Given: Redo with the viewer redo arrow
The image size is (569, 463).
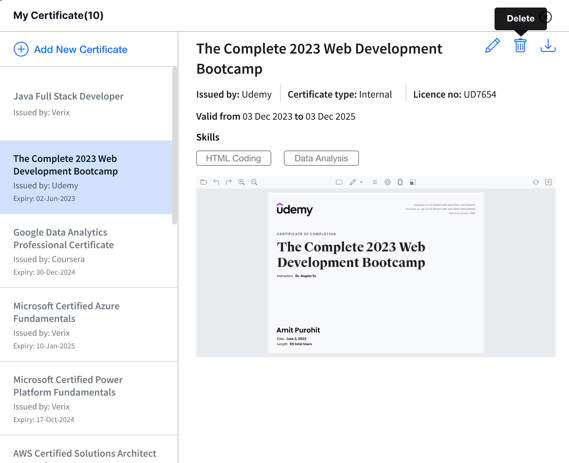Looking at the screenshot, I should click(229, 182).
